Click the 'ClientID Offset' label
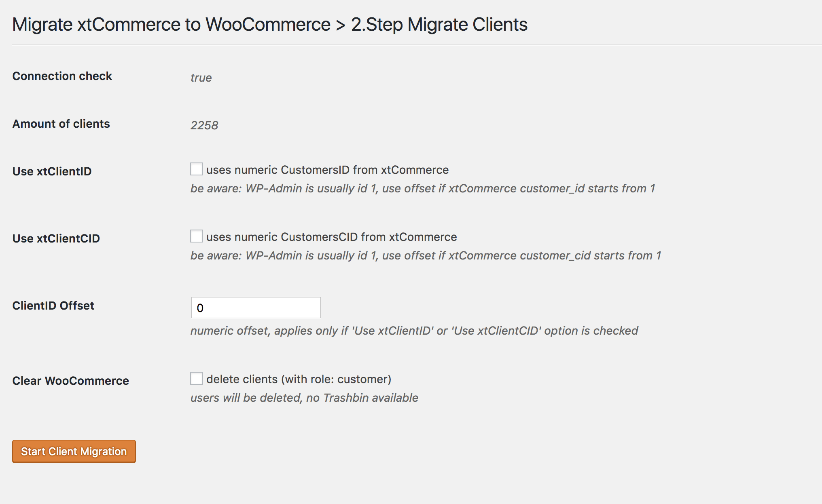This screenshot has width=822, height=504. 53,306
